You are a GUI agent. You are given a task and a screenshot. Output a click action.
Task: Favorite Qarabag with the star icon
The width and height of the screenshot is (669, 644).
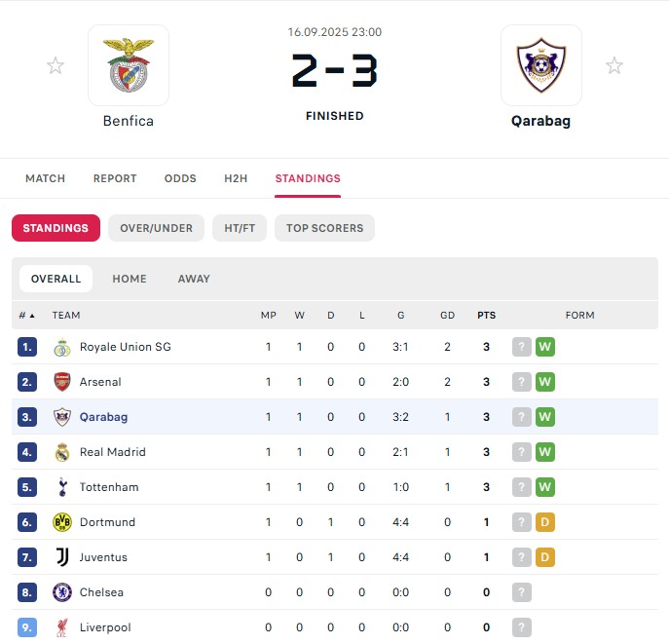pyautogui.click(x=614, y=65)
